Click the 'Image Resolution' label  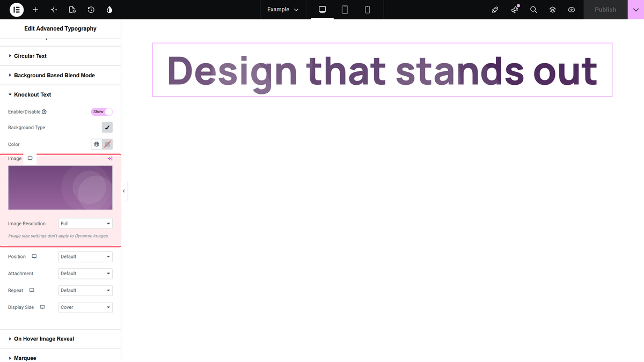point(27,224)
